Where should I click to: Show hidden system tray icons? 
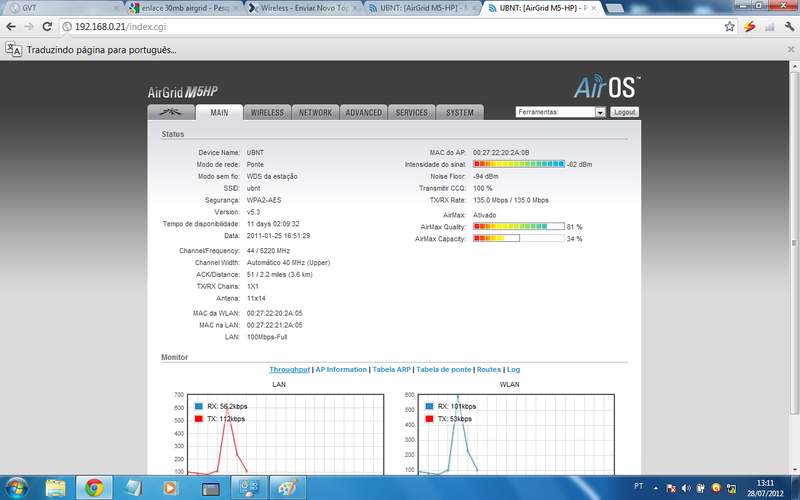[x=656, y=488]
